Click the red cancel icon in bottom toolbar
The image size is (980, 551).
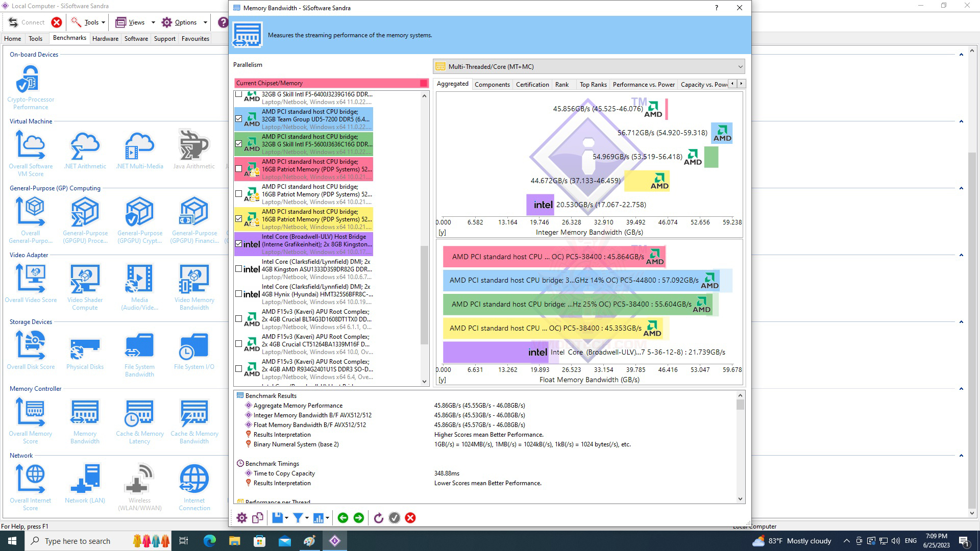point(410,518)
